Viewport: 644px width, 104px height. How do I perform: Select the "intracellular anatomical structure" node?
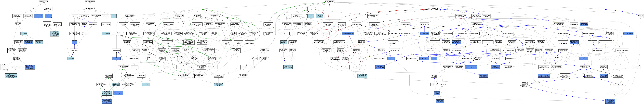[x=84, y=16]
